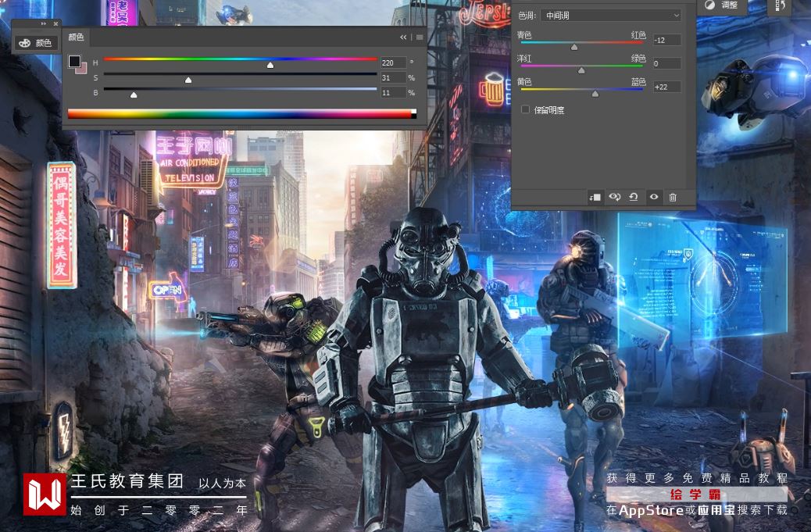Delete the adjustment layer via trash icon
811x532 pixels.
(x=673, y=197)
